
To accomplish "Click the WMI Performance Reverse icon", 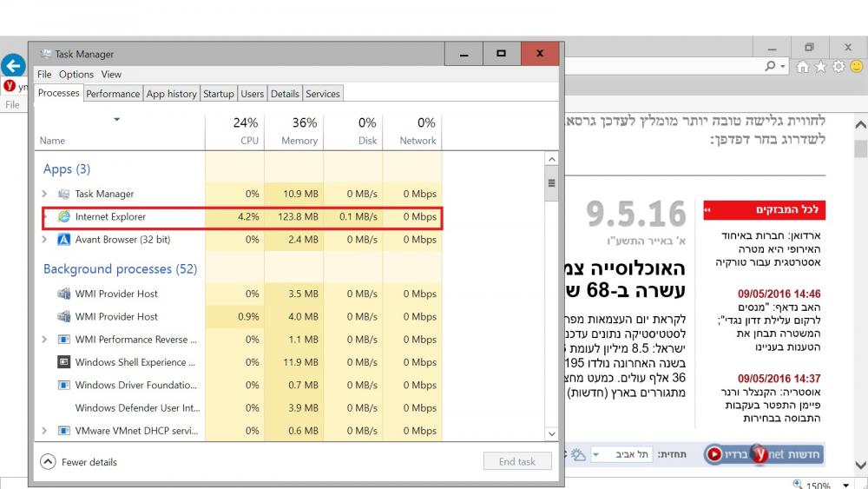I will [x=63, y=339].
